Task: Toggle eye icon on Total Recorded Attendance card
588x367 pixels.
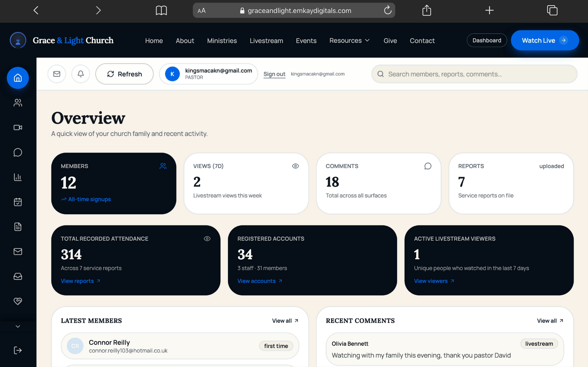Action: tap(207, 238)
